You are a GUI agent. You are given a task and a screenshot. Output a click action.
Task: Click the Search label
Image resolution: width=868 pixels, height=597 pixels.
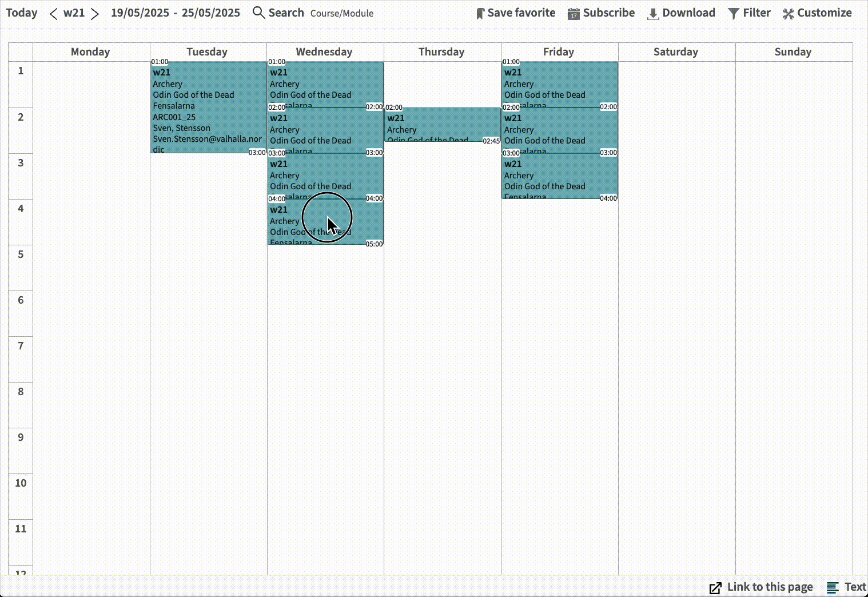pyautogui.click(x=286, y=13)
